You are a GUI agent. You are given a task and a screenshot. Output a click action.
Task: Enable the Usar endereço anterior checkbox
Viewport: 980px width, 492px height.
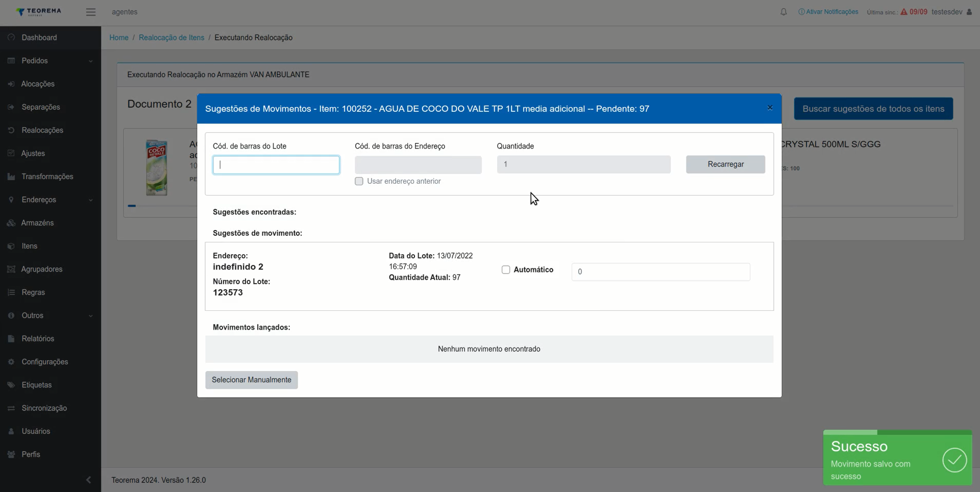point(359,181)
